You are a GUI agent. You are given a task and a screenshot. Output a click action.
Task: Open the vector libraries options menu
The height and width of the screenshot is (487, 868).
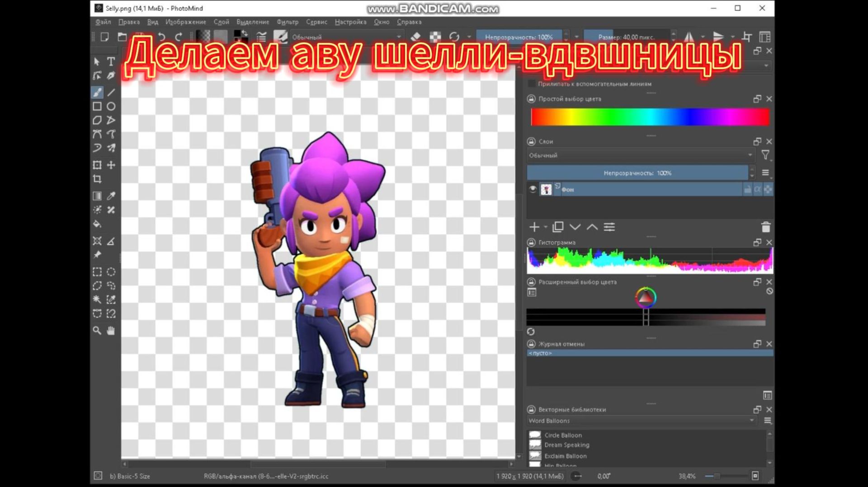pos(768,421)
